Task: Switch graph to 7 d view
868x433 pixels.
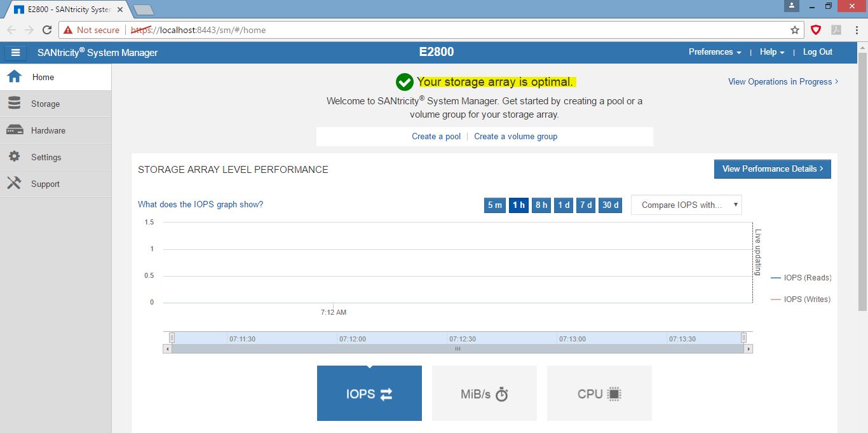Action: click(x=585, y=205)
